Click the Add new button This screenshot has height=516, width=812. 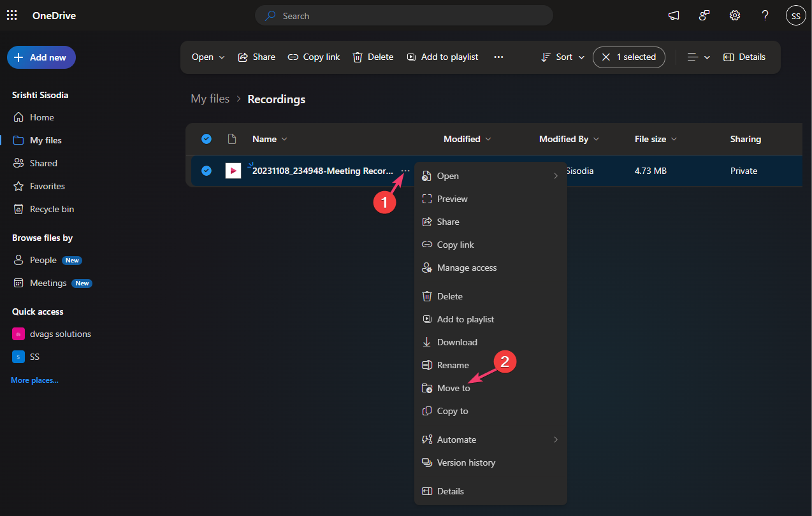pos(41,57)
